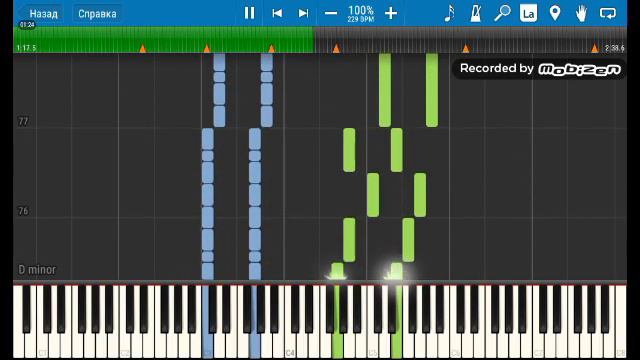Open the Справка help button
640x360 pixels.
(x=97, y=13)
